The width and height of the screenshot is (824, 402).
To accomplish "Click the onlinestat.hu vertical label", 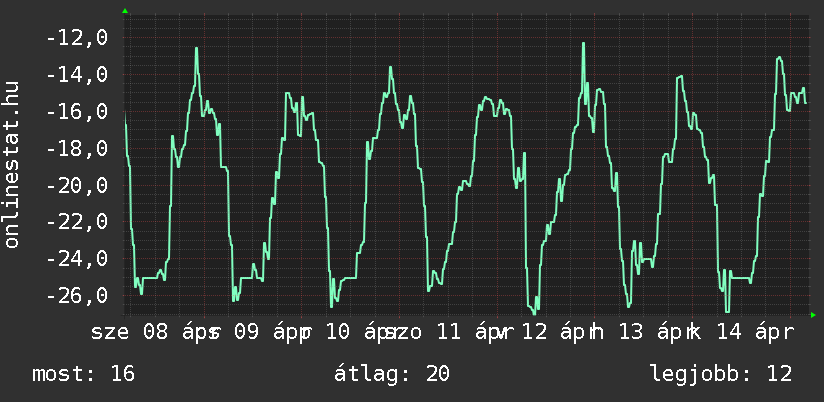I will pos(13,165).
